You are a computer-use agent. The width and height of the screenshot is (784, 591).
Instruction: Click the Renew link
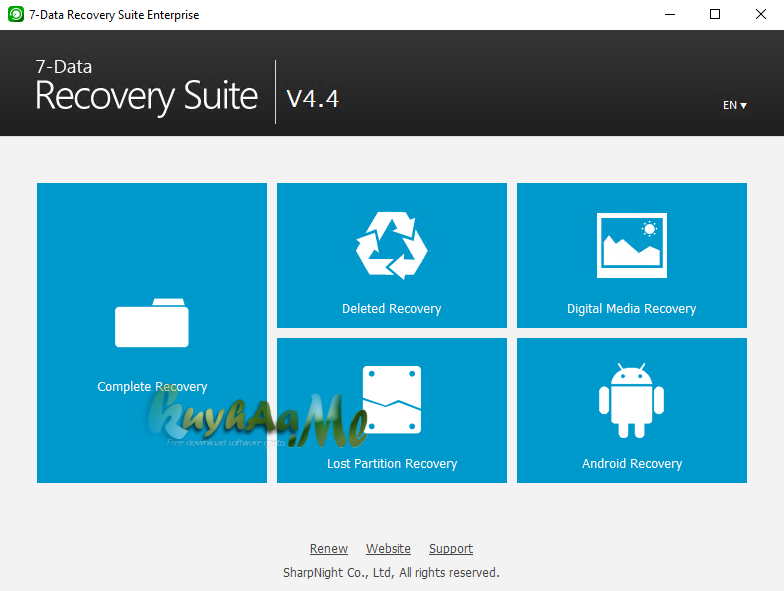coord(328,548)
